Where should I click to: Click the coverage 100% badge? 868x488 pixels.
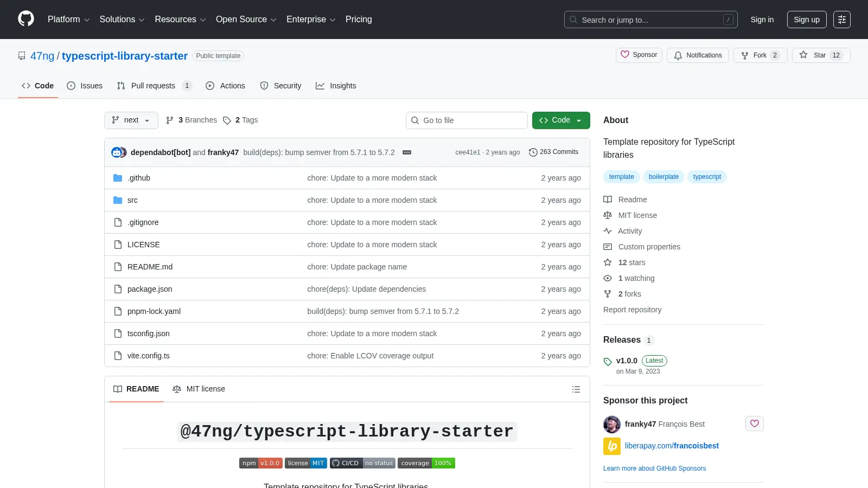pyautogui.click(x=426, y=463)
